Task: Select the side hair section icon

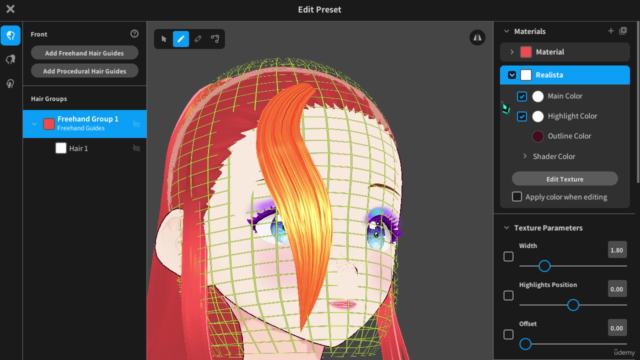Action: (x=11, y=84)
